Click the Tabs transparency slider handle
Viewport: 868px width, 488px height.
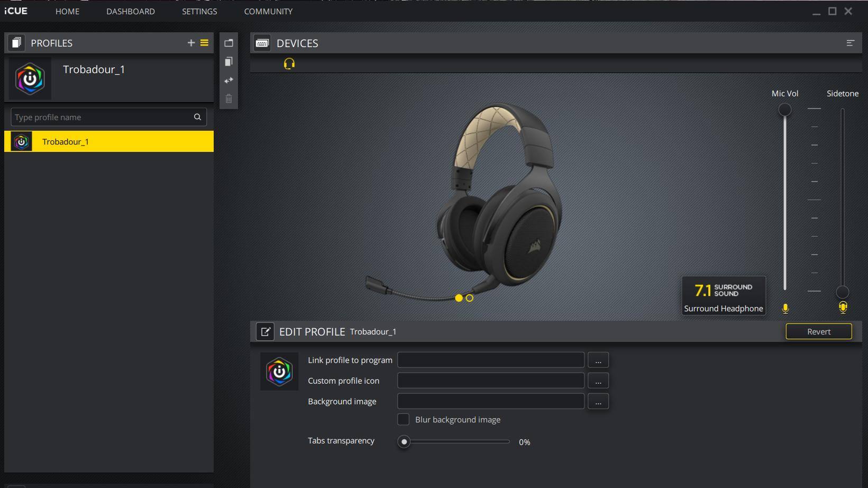click(404, 441)
